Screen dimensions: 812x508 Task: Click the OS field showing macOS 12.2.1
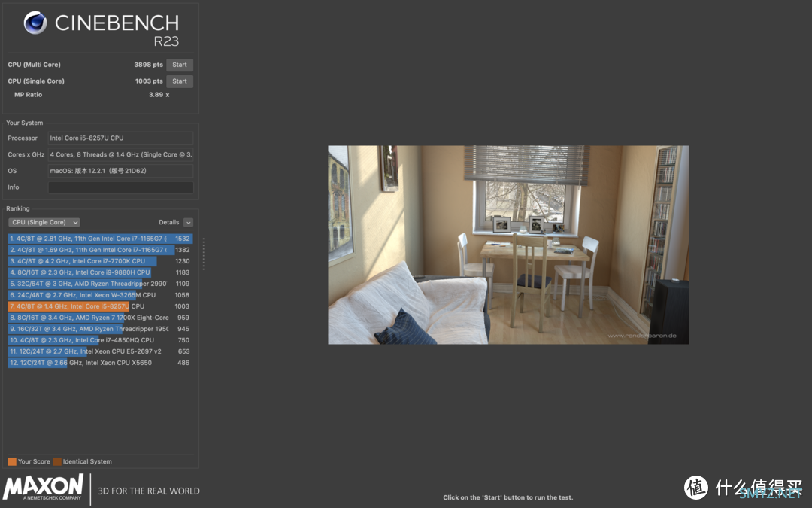(x=120, y=171)
